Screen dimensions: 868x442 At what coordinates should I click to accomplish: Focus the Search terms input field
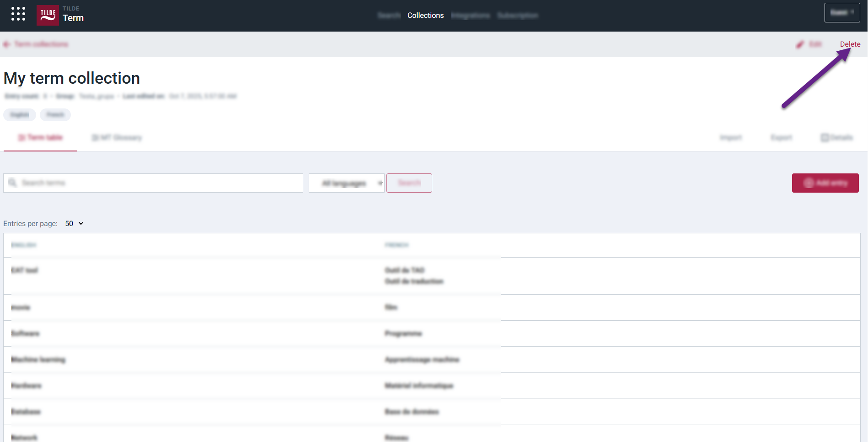(160, 183)
